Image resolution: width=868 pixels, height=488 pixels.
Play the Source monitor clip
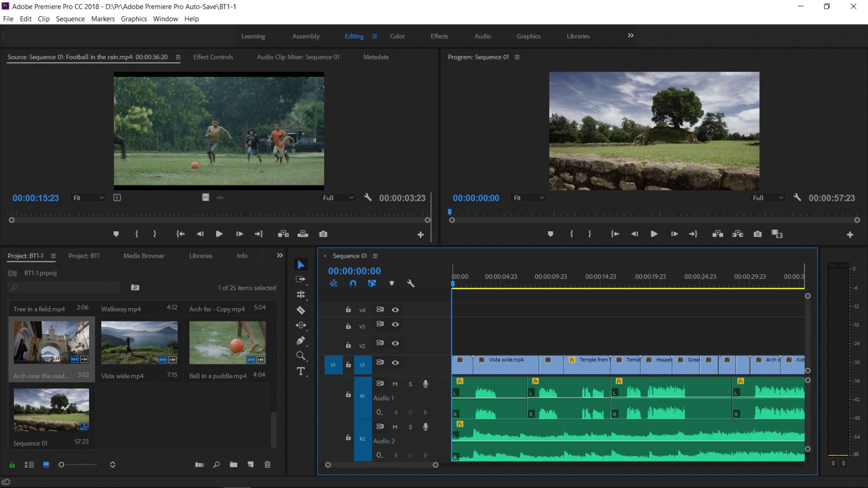pyautogui.click(x=219, y=234)
